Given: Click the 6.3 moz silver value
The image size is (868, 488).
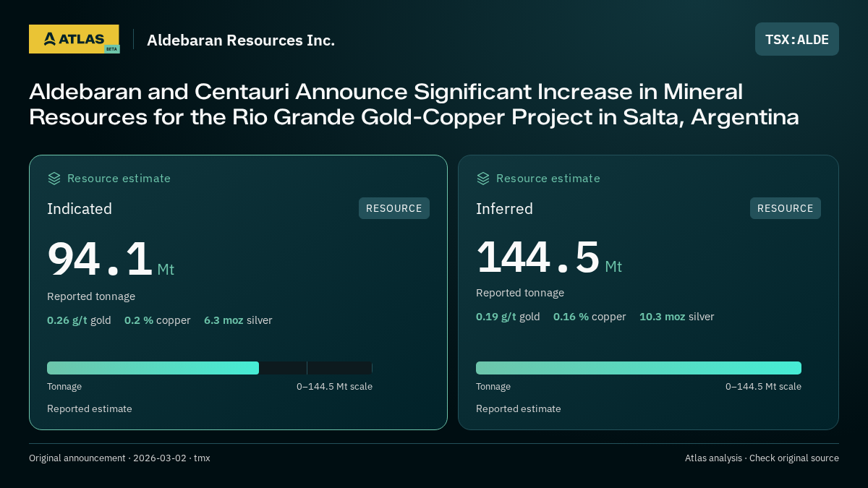Looking at the screenshot, I should [x=238, y=320].
